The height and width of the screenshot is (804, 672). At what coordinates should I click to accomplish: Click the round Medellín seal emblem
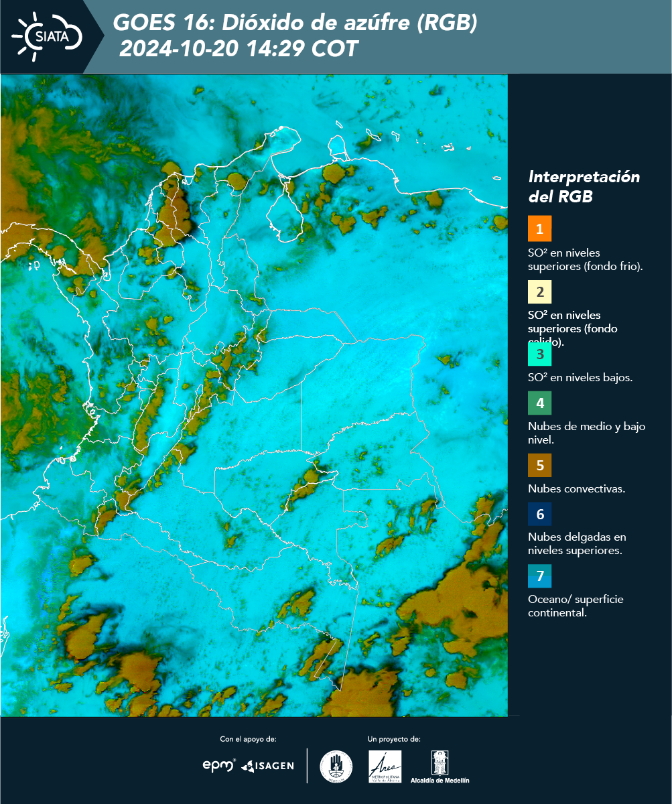point(336,766)
